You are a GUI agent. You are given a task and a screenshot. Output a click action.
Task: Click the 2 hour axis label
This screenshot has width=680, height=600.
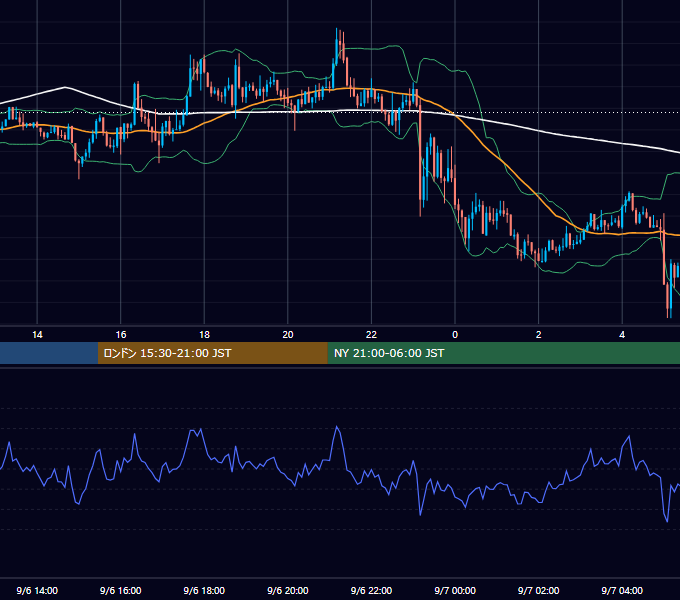539,335
